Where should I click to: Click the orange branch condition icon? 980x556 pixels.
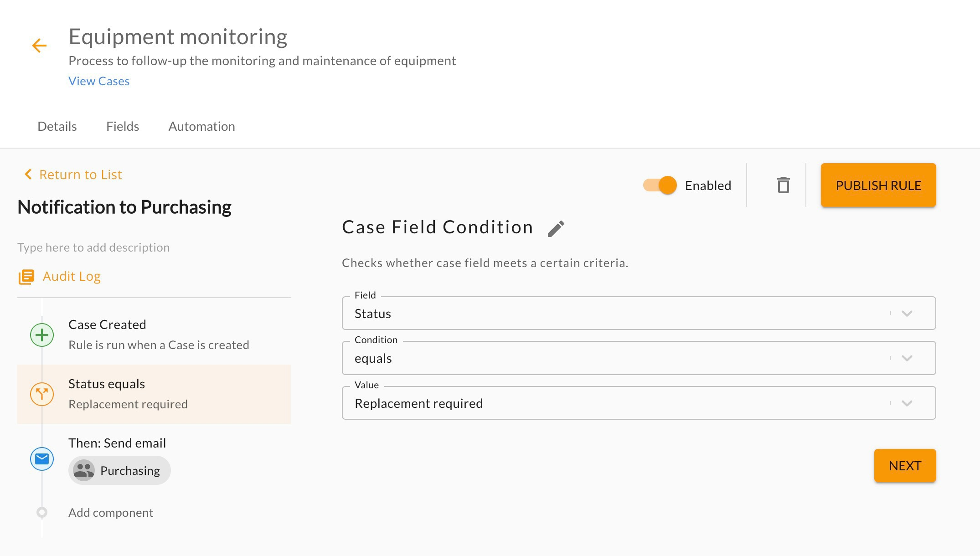42,394
